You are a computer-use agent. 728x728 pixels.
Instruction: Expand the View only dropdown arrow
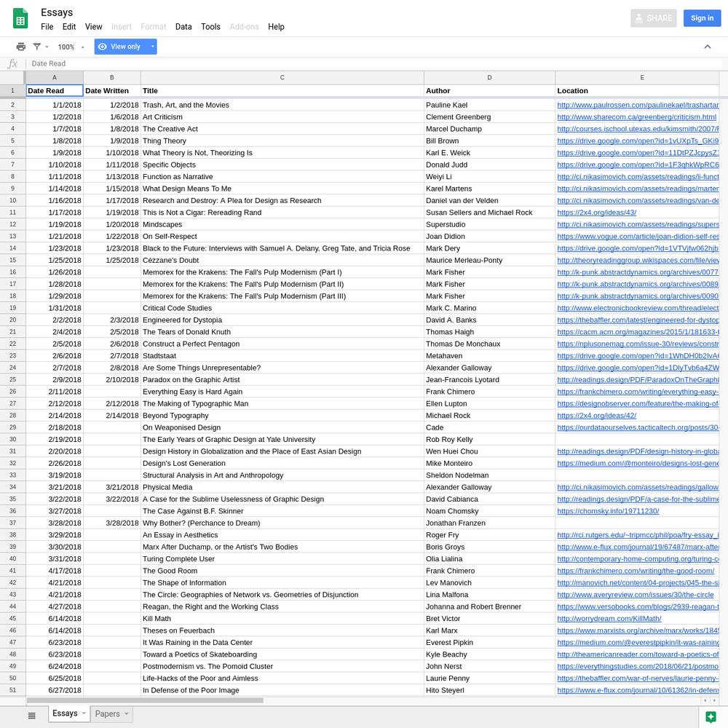(x=152, y=47)
